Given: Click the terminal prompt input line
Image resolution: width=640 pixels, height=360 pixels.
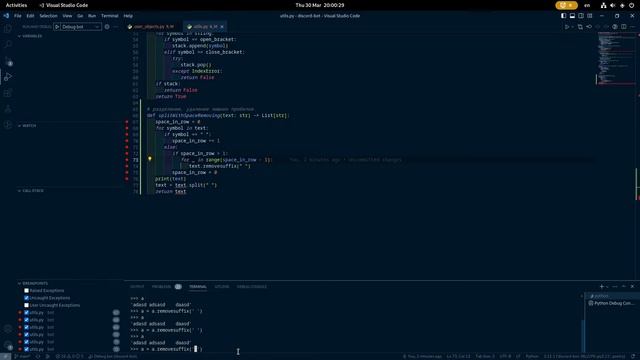Looking at the screenshot, I should pyautogui.click(x=166, y=349).
